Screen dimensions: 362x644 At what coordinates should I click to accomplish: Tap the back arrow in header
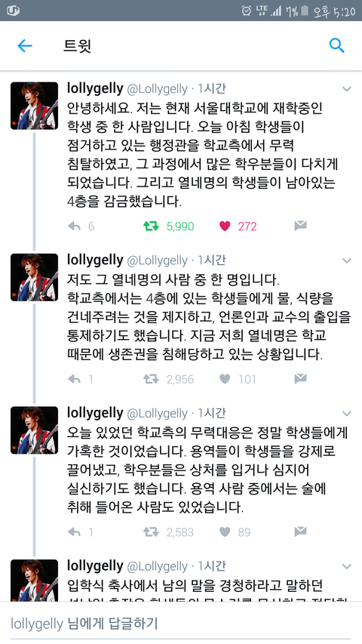[x=25, y=46]
